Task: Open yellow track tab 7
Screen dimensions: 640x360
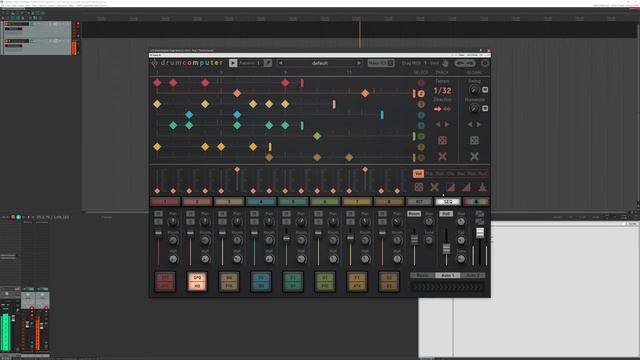Action: click(357, 202)
